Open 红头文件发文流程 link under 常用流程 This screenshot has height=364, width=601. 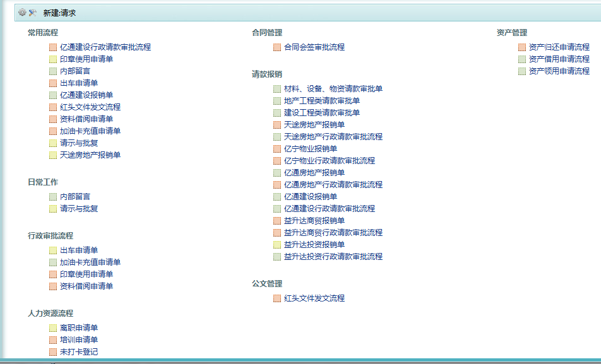90,107
